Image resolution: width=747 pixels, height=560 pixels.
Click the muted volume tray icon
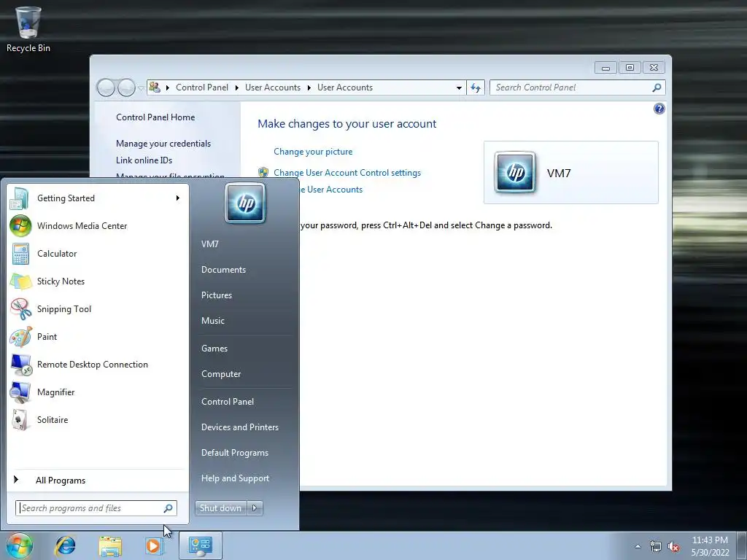point(673,547)
